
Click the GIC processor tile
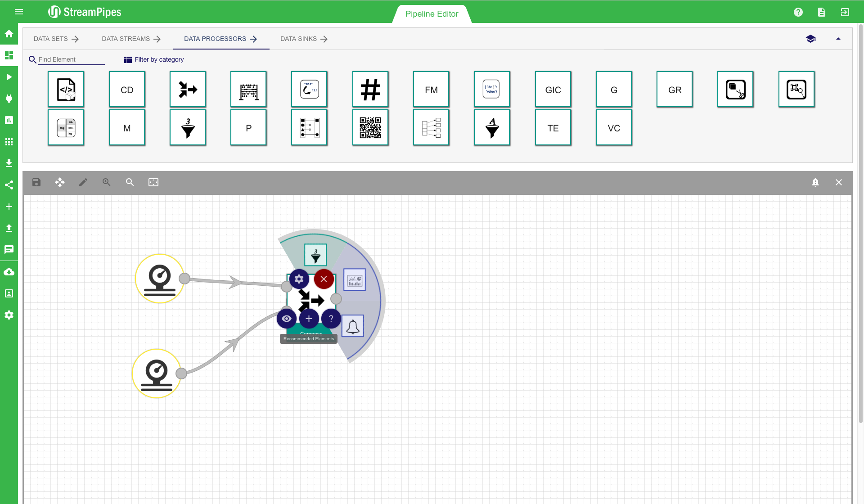pyautogui.click(x=553, y=90)
